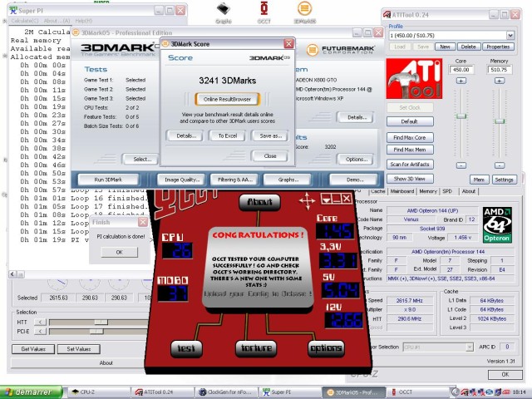
Task: Click Online ResultBrowser button
Action: 227,99
